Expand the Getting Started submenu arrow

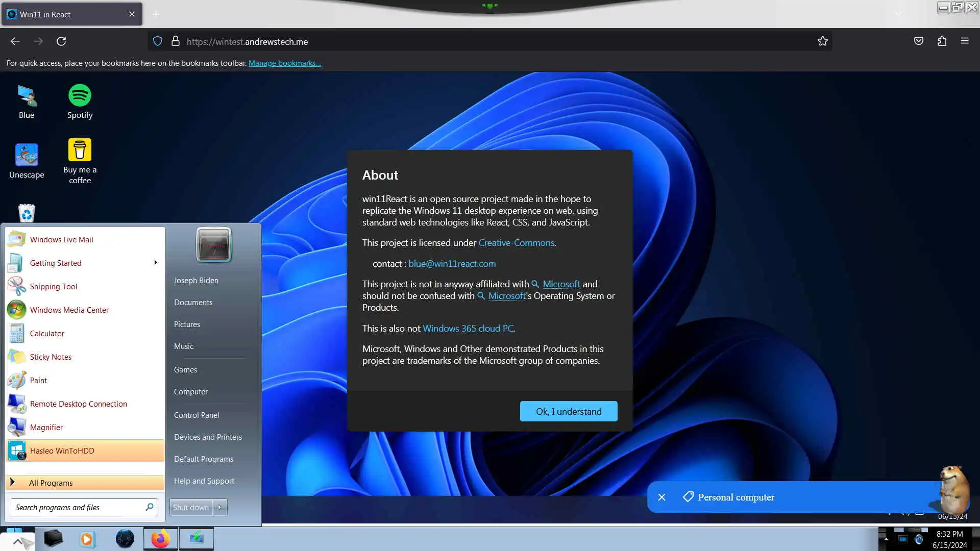pyautogui.click(x=155, y=263)
